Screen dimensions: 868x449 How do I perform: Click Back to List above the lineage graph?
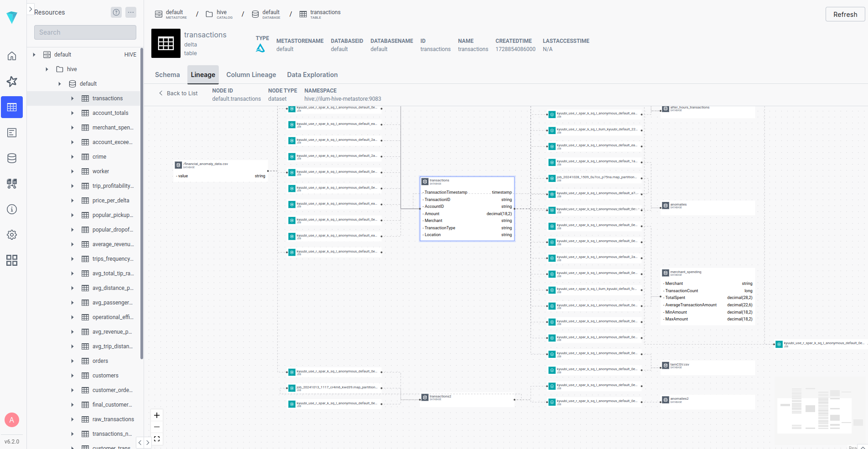178,93
